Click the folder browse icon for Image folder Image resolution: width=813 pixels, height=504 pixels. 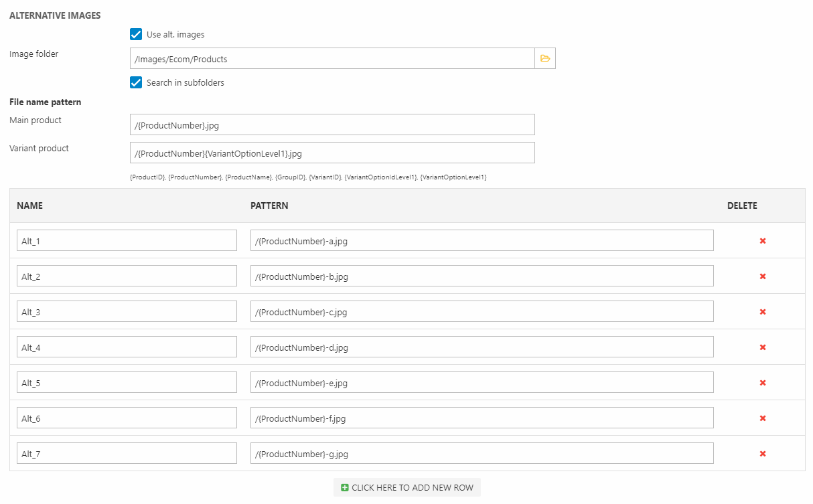(545, 58)
